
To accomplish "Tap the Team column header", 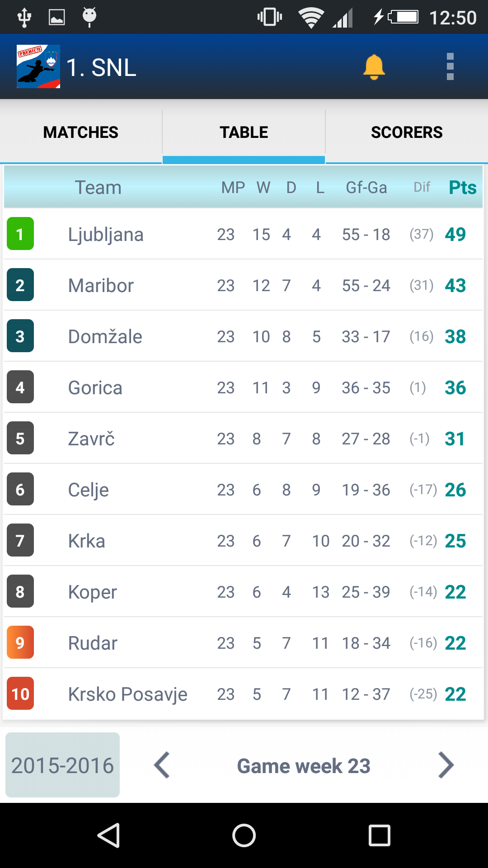I will [x=99, y=187].
